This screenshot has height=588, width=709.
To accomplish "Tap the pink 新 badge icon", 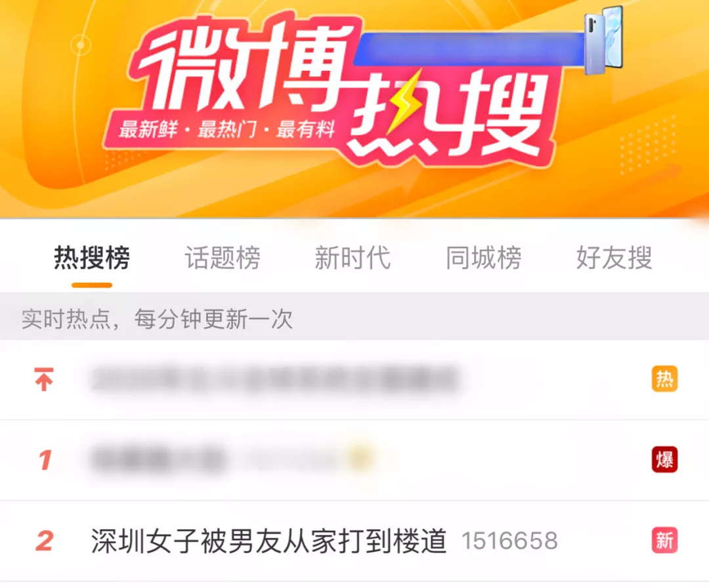I will (x=664, y=541).
